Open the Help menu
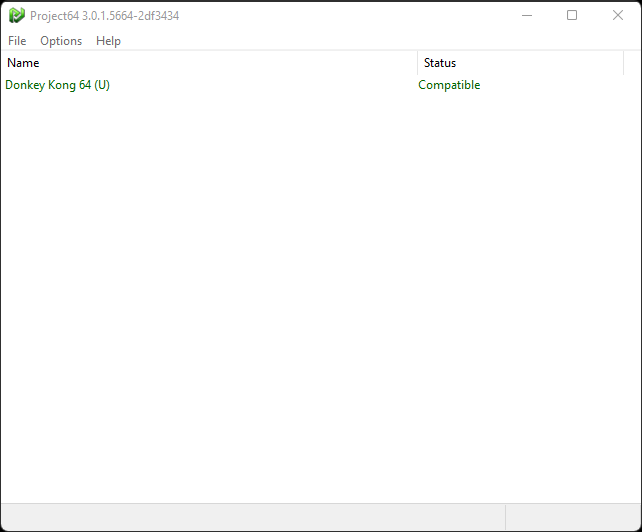This screenshot has height=532, width=642. [109, 41]
